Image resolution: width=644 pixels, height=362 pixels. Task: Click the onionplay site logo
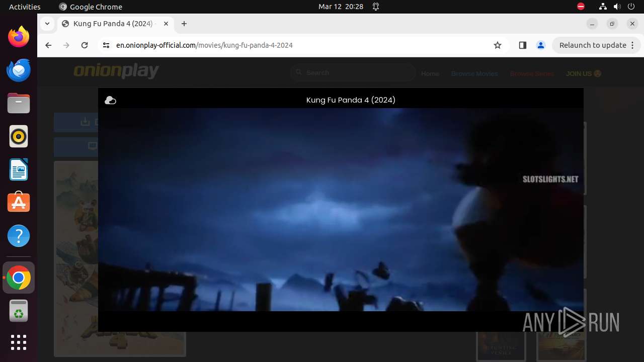(116, 71)
